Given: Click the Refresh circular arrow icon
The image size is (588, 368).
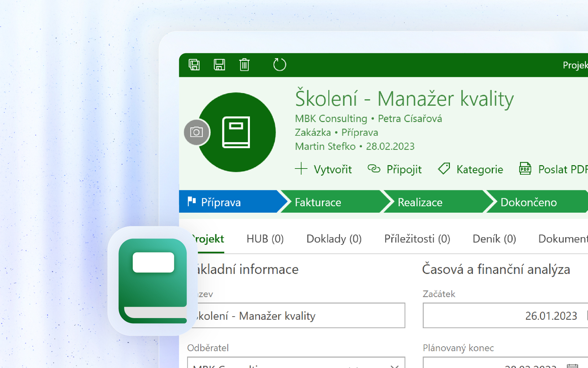Looking at the screenshot, I should click(x=279, y=65).
